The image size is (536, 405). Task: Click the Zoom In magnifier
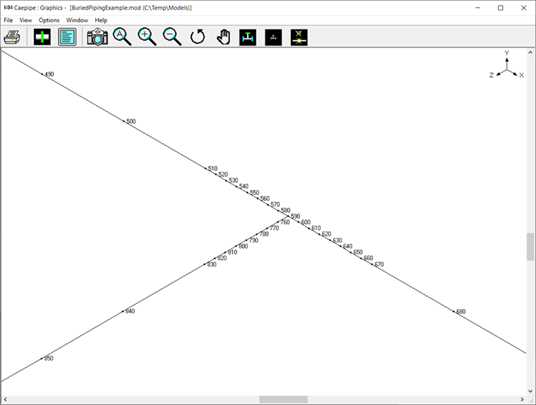pyautogui.click(x=147, y=37)
